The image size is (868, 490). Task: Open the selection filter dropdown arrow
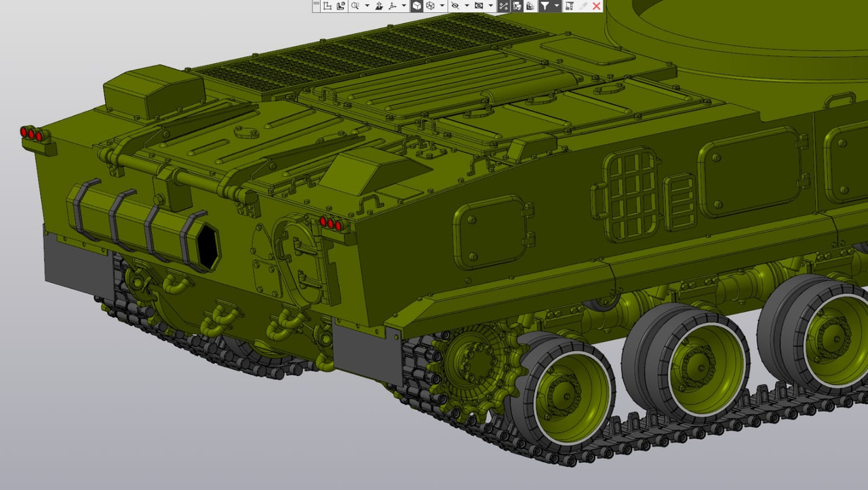pos(557,5)
